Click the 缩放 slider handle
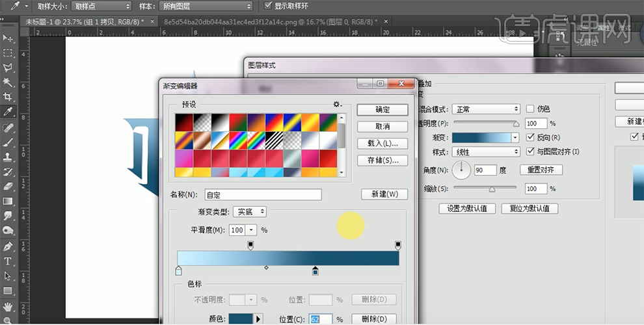 click(492, 189)
